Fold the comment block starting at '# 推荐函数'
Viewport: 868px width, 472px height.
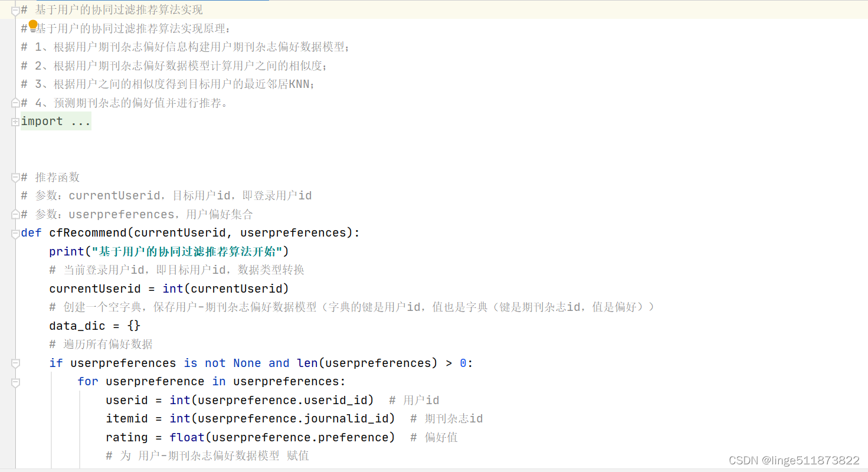click(15, 177)
